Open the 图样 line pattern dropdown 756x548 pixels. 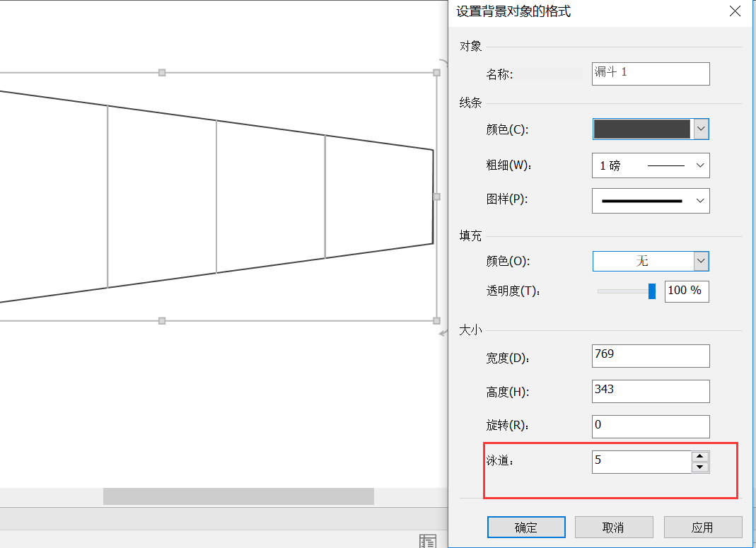coord(700,201)
